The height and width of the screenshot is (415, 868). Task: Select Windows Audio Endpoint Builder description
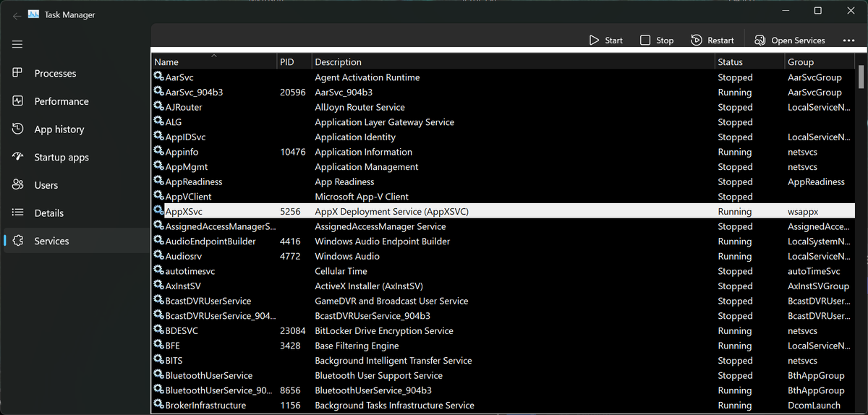383,241
